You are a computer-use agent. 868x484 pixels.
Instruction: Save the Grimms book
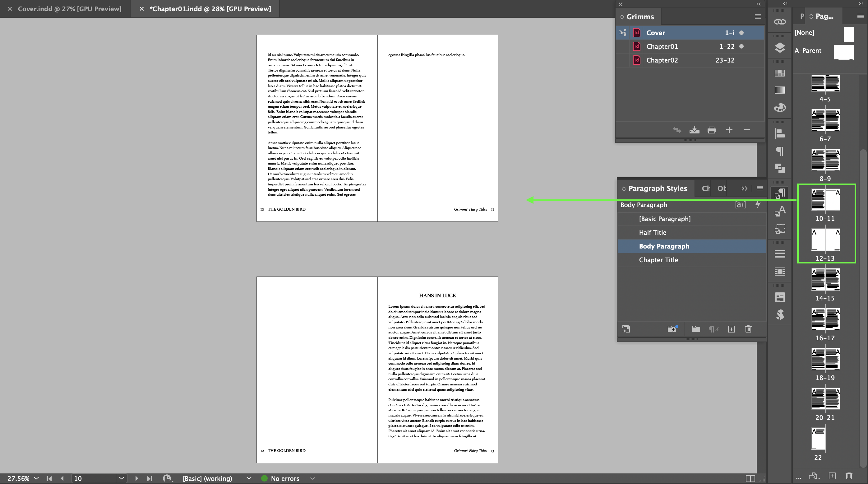[694, 130]
